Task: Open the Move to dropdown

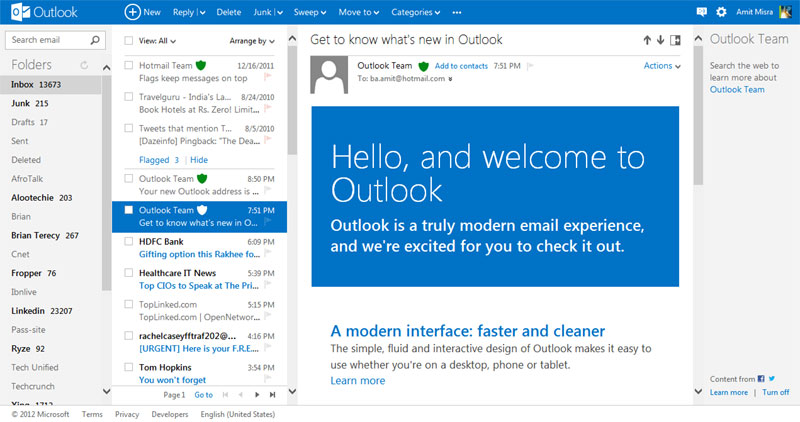Action: (x=359, y=12)
